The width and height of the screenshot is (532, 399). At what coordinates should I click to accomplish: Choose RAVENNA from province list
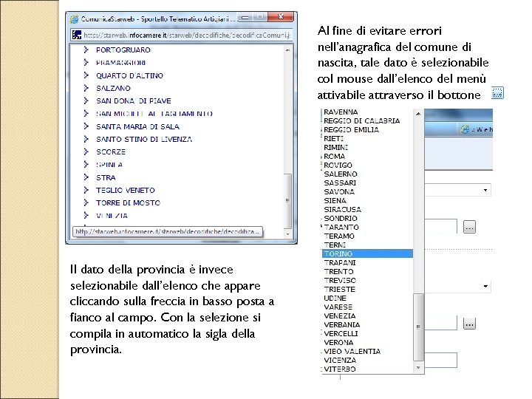[341, 112]
